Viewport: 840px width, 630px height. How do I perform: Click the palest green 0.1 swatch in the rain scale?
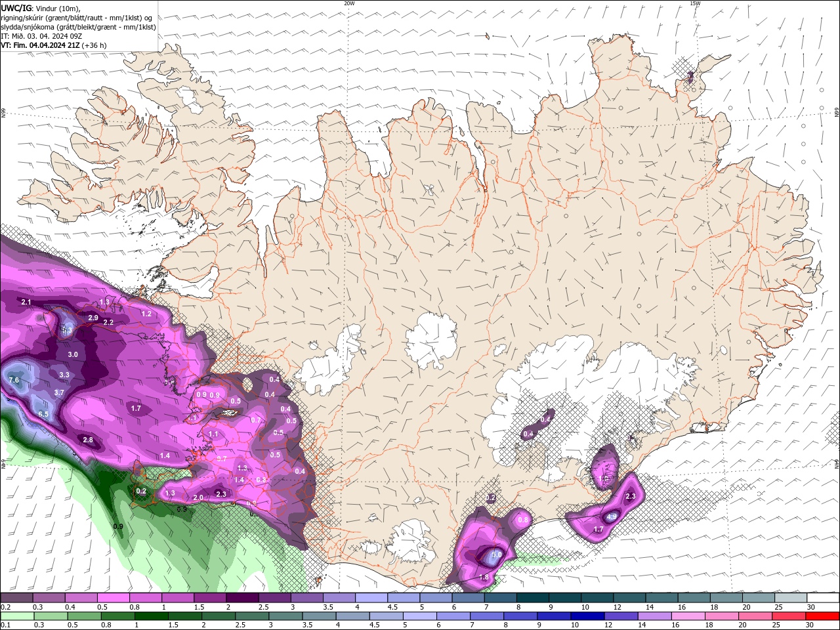16,616
